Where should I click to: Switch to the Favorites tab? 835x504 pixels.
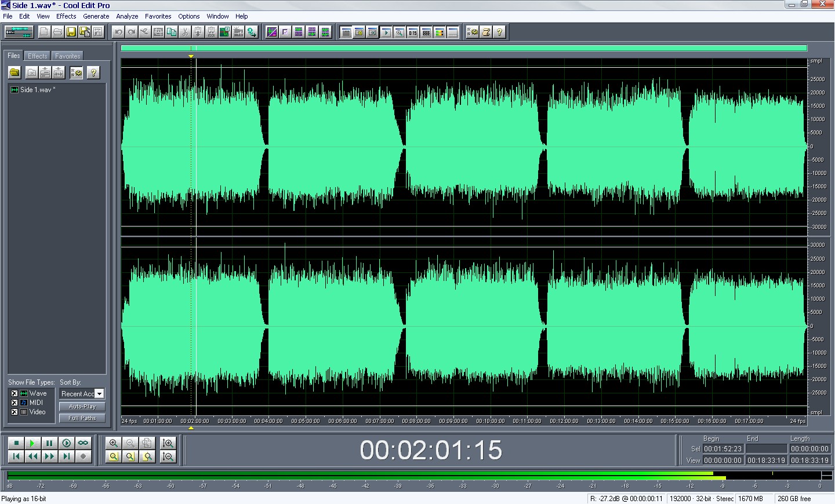coord(67,56)
